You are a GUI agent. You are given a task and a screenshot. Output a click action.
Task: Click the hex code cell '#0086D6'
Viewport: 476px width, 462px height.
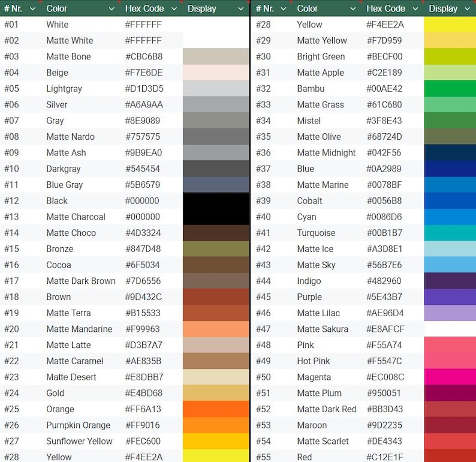click(x=384, y=217)
